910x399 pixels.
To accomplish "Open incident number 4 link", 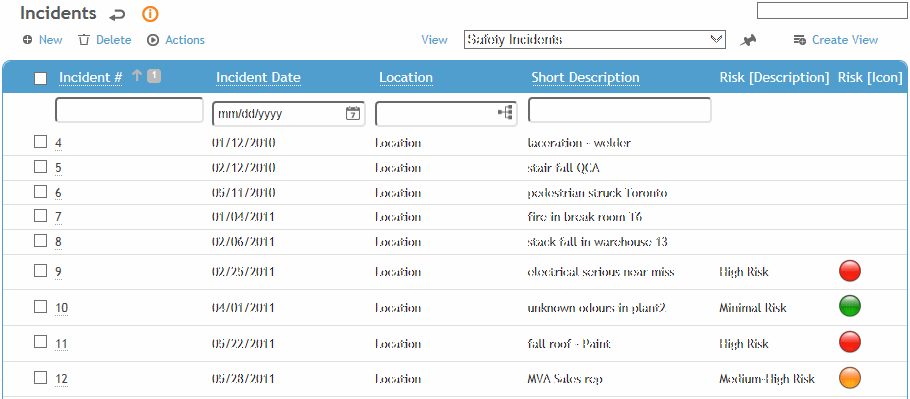I will [58, 144].
